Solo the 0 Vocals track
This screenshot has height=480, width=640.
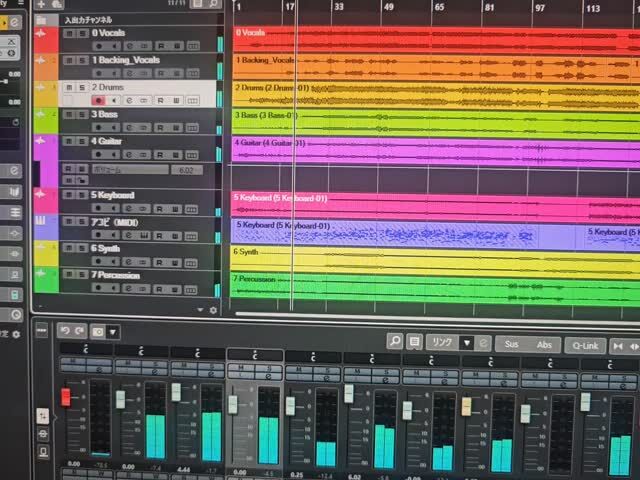coord(82,33)
